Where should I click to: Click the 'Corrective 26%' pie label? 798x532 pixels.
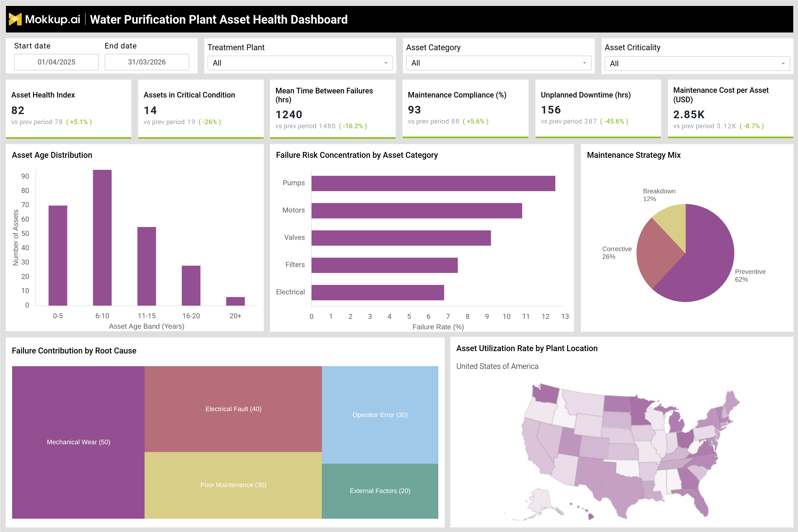[617, 253]
